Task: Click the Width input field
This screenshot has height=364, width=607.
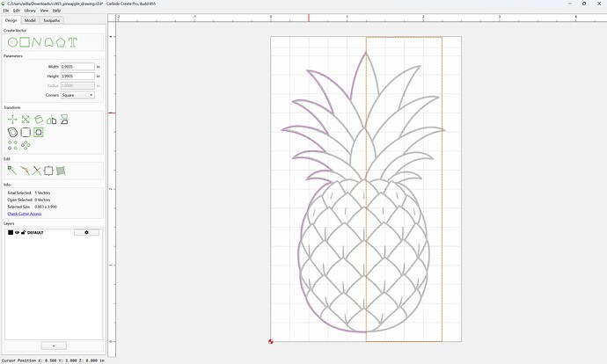Action: 77,67
